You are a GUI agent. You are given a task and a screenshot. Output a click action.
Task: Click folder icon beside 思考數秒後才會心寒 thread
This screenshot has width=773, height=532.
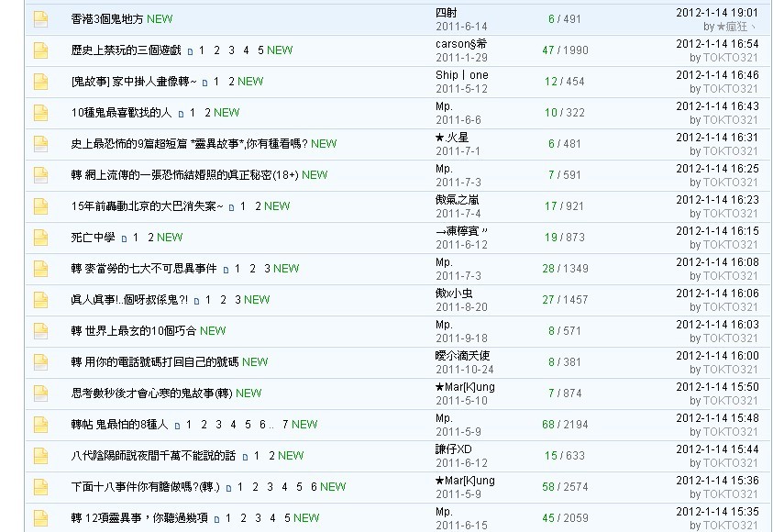tap(40, 393)
